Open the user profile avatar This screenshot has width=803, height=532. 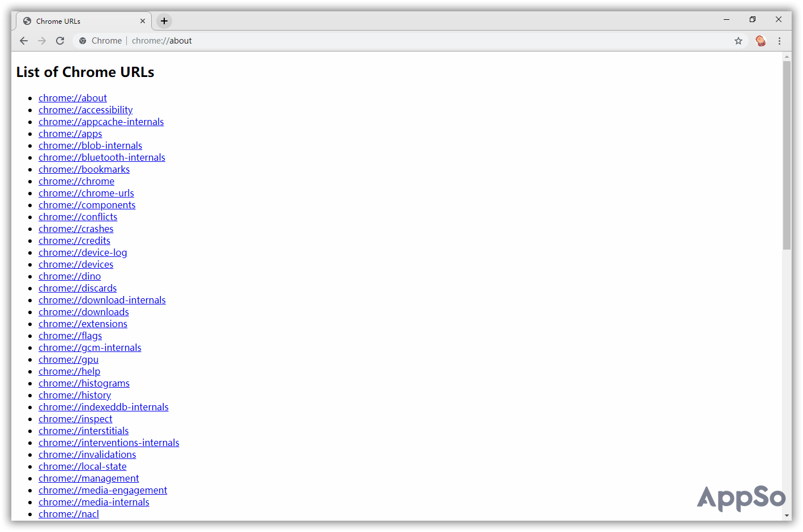tap(761, 41)
